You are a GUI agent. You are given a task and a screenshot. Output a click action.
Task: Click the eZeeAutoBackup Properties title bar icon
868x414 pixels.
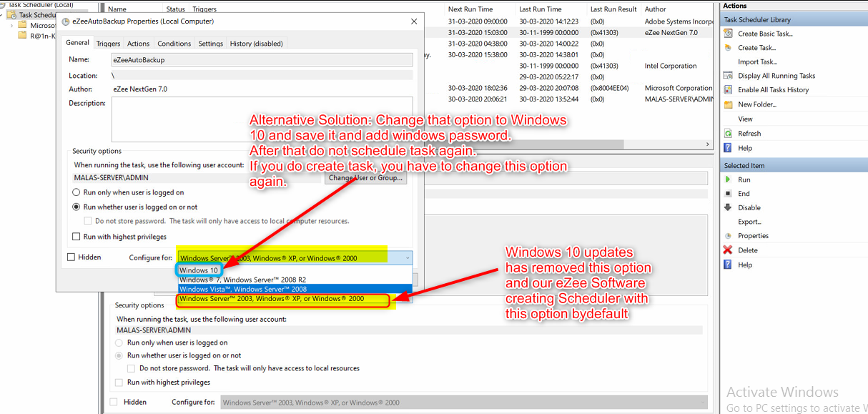point(66,21)
